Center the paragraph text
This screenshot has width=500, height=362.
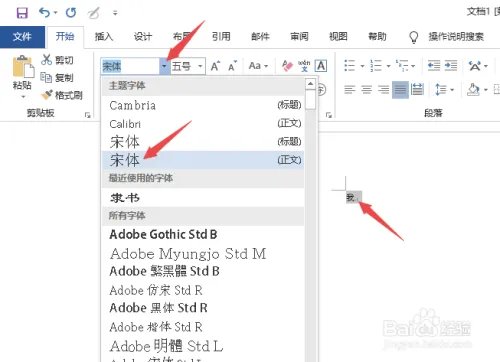click(x=367, y=89)
